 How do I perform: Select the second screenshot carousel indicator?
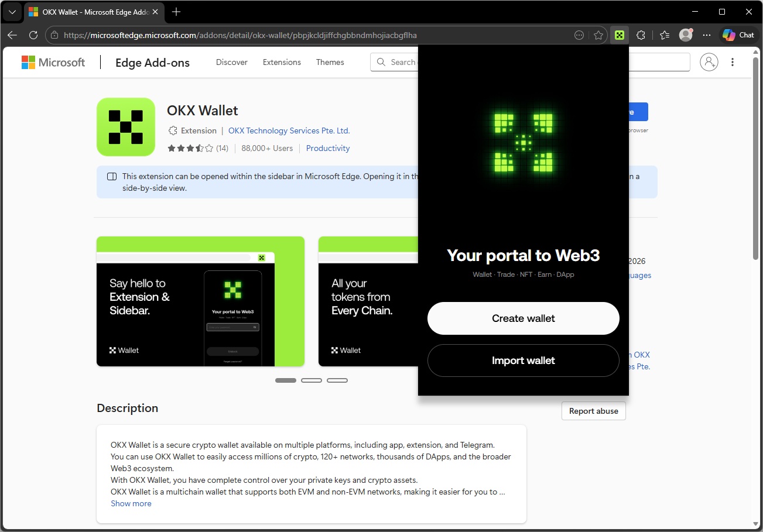[312, 380]
